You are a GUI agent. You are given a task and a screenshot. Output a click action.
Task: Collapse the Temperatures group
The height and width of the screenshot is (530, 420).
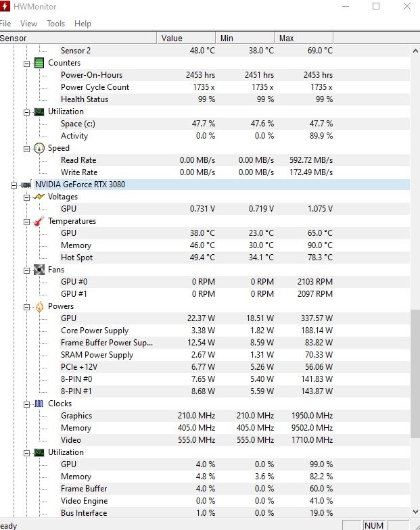[x=27, y=222]
